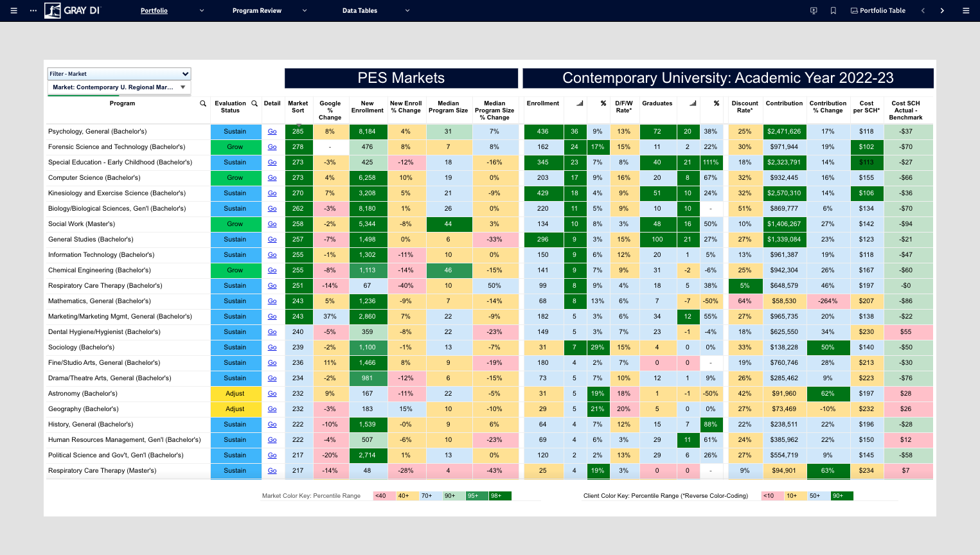Click the Cost per SCH column header
Image resolution: width=980 pixels, height=555 pixels.
(866, 107)
